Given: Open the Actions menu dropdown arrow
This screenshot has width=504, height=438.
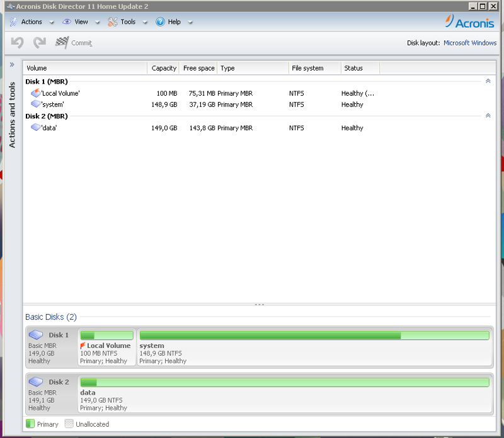Looking at the screenshot, I should pos(50,22).
